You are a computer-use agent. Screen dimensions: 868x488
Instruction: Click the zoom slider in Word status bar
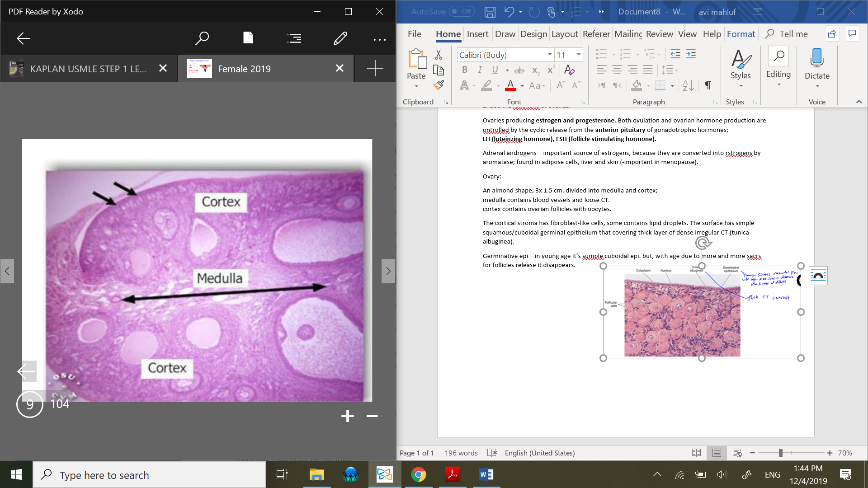pyautogui.click(x=781, y=453)
